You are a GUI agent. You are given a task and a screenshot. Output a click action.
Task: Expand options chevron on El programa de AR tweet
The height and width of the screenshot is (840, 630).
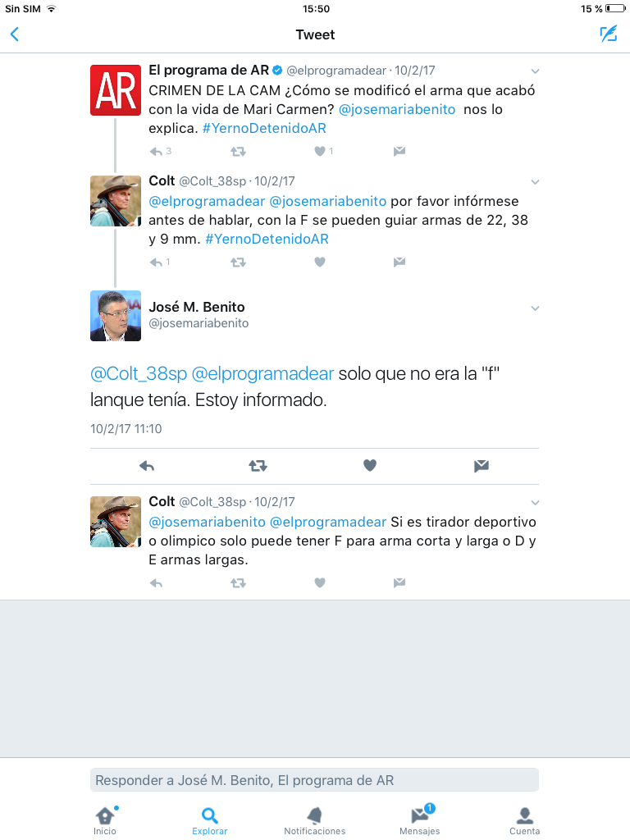tap(535, 71)
